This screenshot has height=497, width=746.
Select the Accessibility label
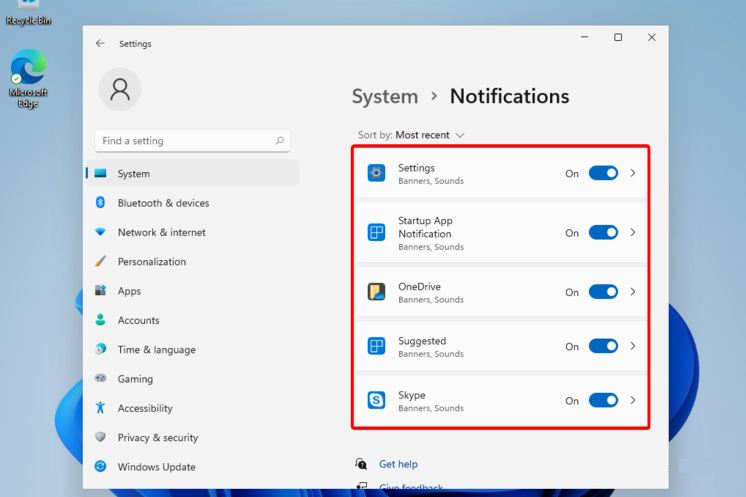[x=145, y=408]
